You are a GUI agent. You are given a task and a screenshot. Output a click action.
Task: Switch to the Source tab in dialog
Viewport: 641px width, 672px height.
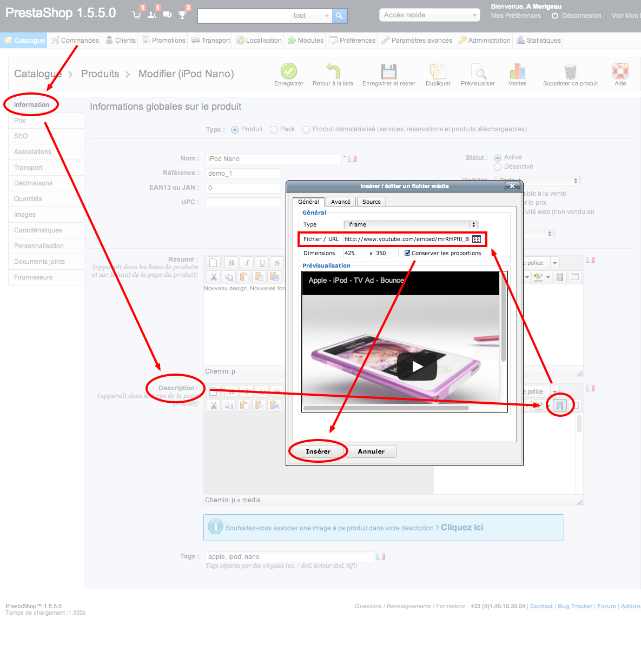pos(371,202)
